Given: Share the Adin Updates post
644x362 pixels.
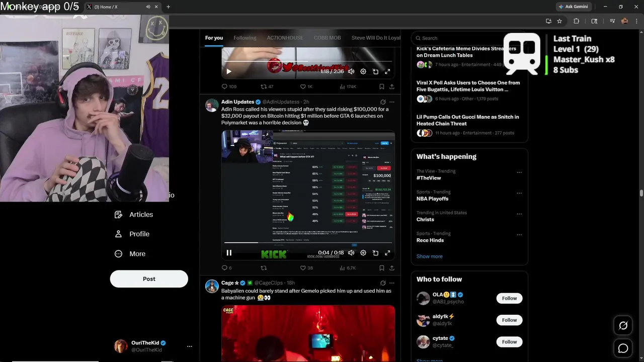Looking at the screenshot, I should coord(391,268).
